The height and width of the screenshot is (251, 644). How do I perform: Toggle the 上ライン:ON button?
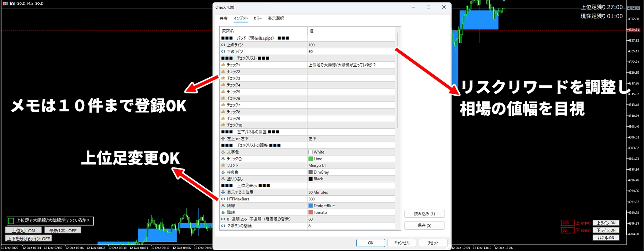[x=606, y=223]
